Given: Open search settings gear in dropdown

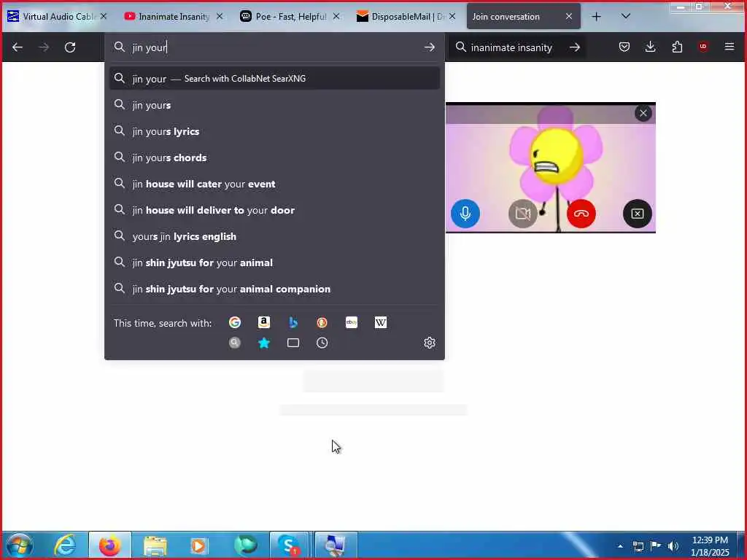Looking at the screenshot, I should [x=429, y=343].
